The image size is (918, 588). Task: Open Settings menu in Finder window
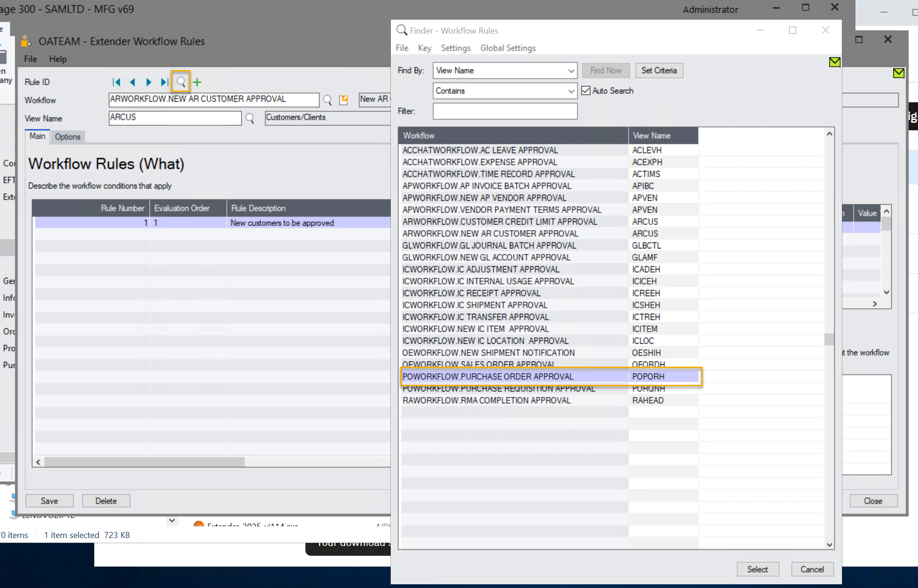pos(456,48)
